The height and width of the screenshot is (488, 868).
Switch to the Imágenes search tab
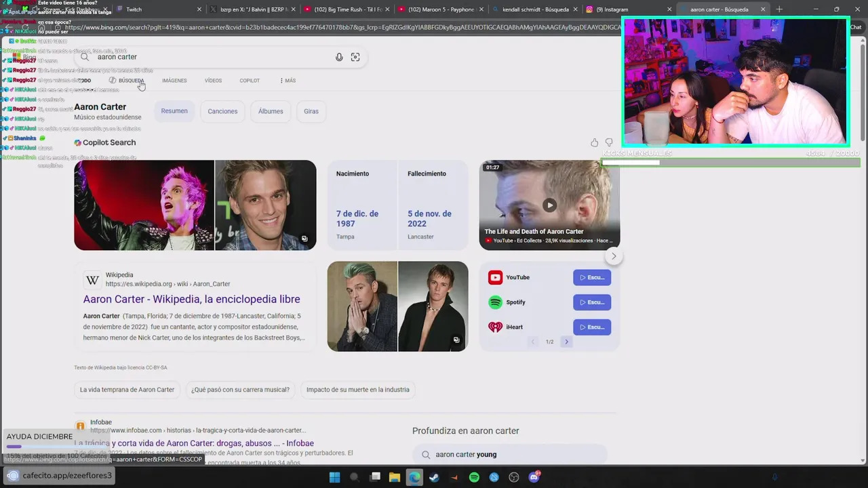click(x=174, y=81)
